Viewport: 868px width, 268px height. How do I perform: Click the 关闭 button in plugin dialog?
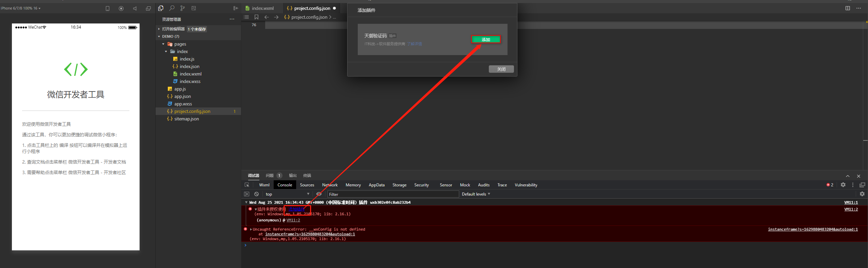(501, 69)
